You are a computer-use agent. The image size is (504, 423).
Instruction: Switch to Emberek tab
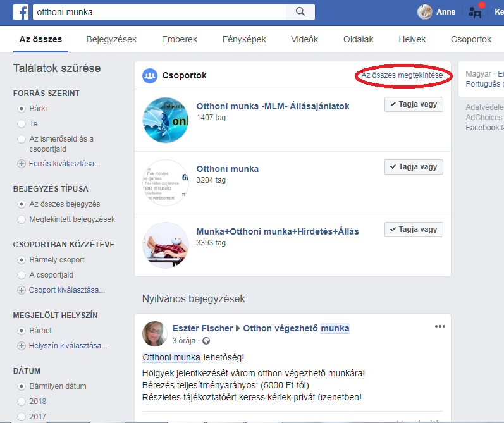click(x=180, y=39)
